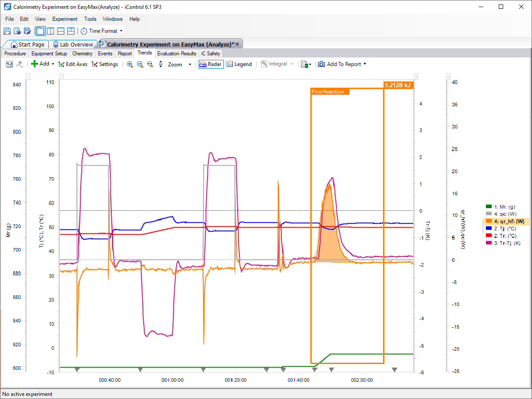Screen dimensions: 532x399
Task: Open the Add dropdown arrow
Action: 53,64
